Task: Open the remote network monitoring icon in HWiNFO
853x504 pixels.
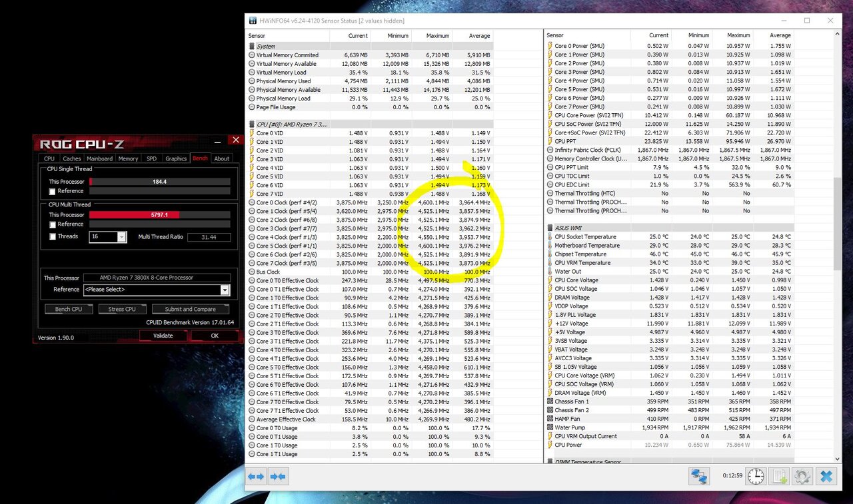Action: pos(699,476)
